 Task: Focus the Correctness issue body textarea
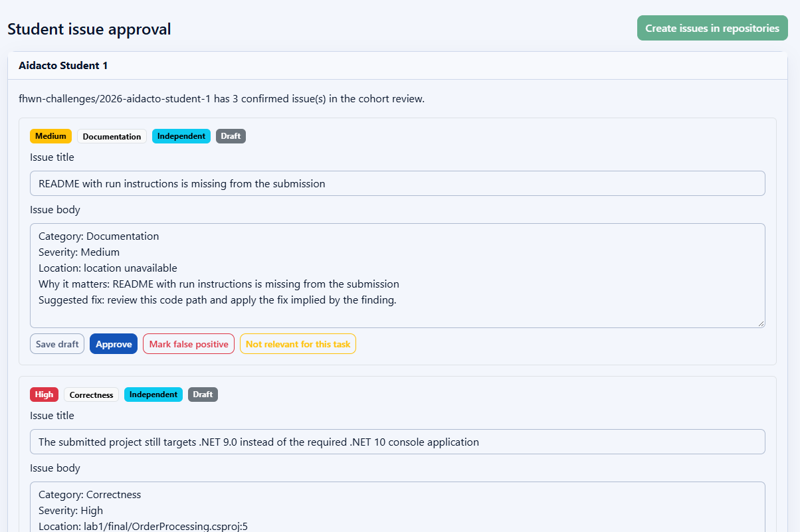(x=397, y=507)
